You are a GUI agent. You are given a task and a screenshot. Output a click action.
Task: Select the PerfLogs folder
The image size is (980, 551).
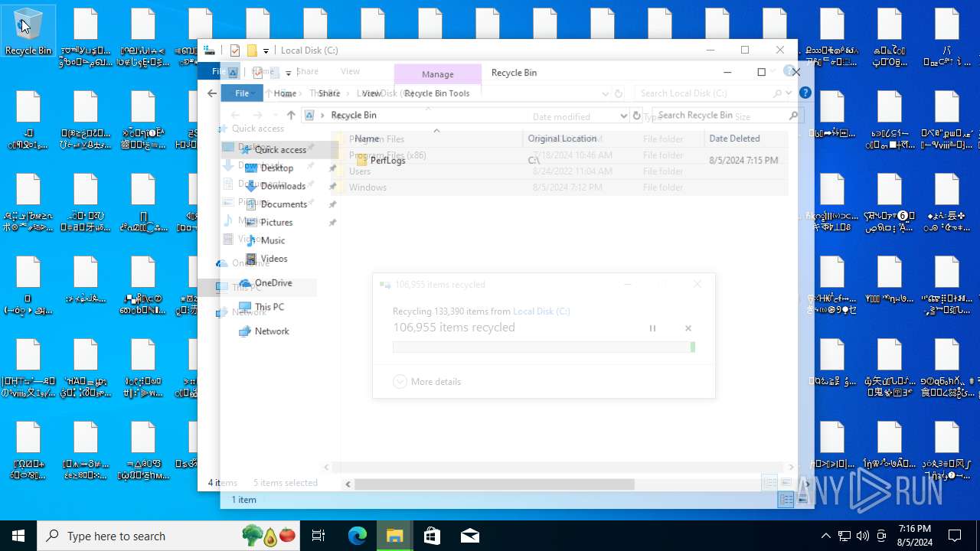coord(387,161)
